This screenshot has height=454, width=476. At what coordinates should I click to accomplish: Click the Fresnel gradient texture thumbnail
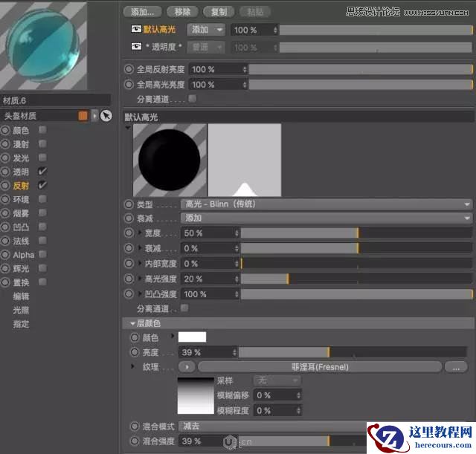click(x=196, y=395)
